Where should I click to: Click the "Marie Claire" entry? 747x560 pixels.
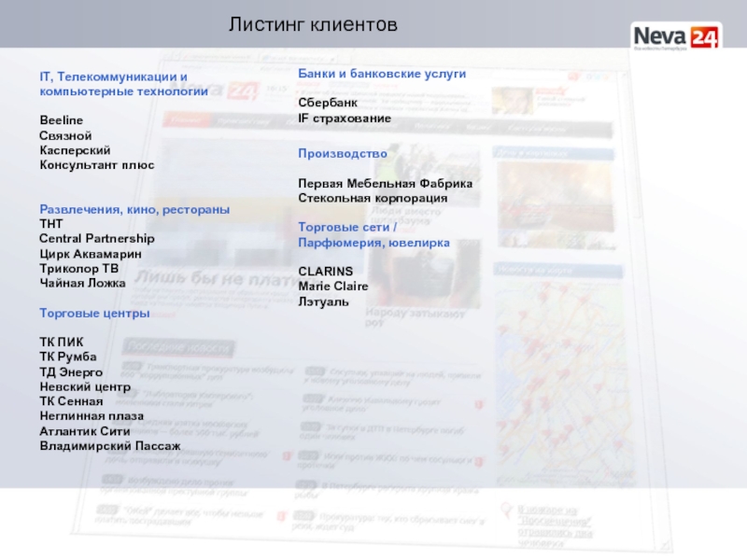pyautogui.click(x=333, y=287)
